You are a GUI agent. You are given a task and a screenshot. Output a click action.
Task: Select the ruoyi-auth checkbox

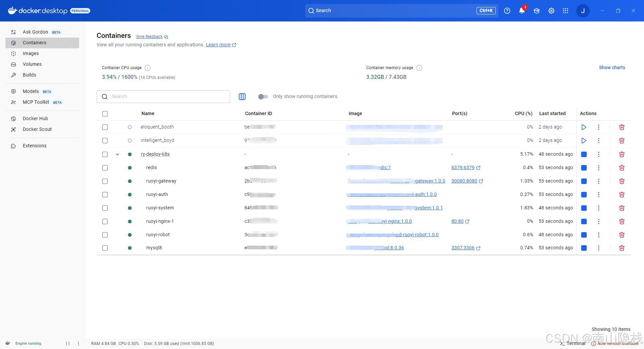pos(105,195)
